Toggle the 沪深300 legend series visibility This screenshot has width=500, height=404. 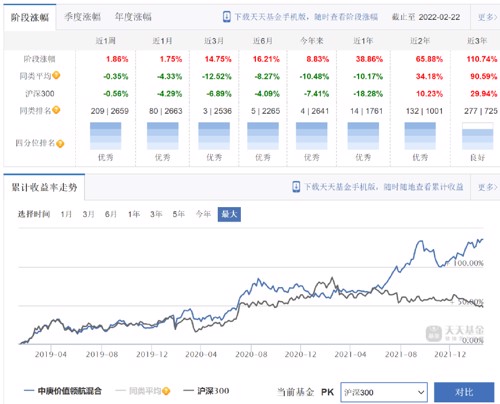tap(206, 391)
